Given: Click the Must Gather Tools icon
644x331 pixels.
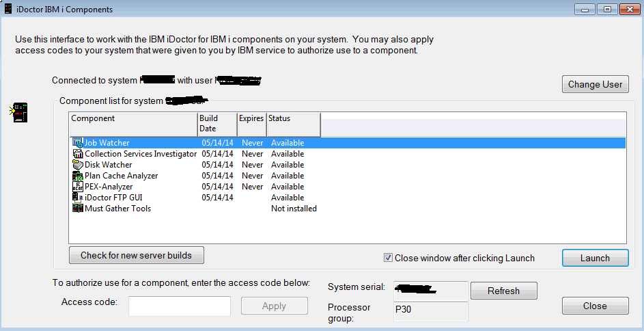Looking at the screenshot, I should (x=78, y=209).
